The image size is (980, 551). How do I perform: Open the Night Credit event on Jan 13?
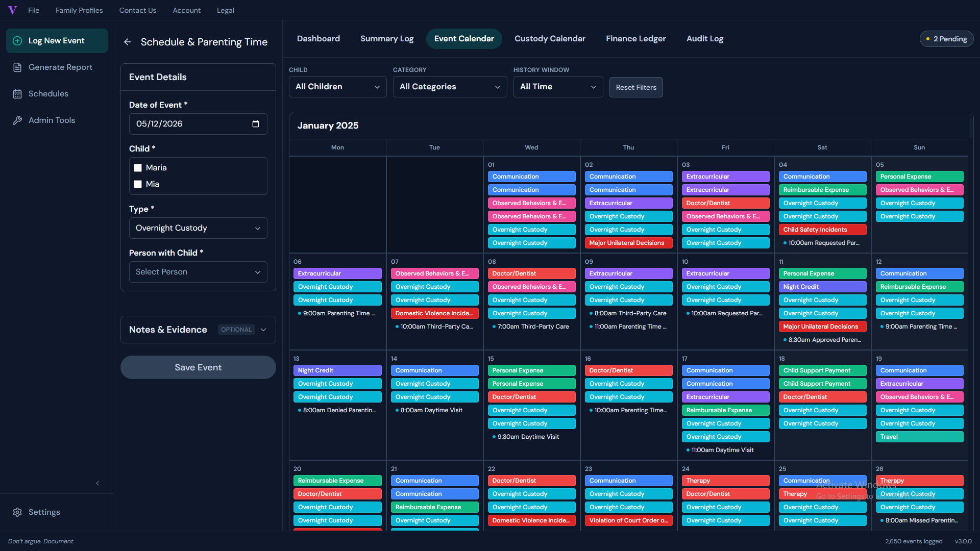pos(337,370)
